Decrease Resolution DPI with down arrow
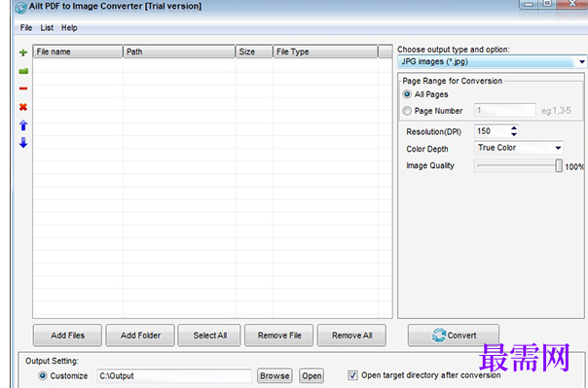The image size is (588, 388). coord(514,134)
